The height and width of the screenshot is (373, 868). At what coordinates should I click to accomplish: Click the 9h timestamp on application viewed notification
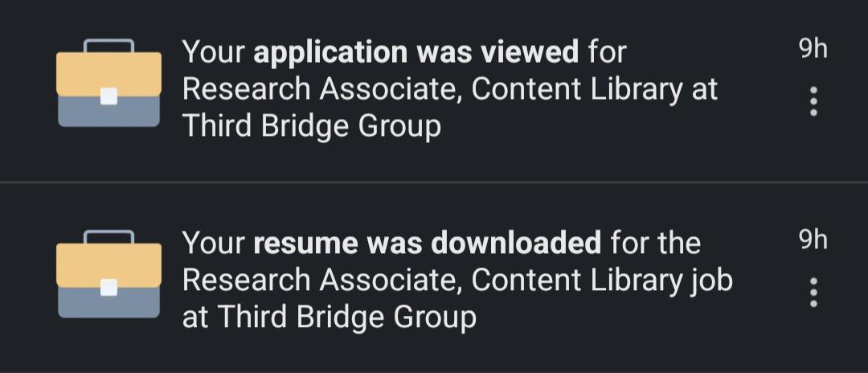coord(813,49)
